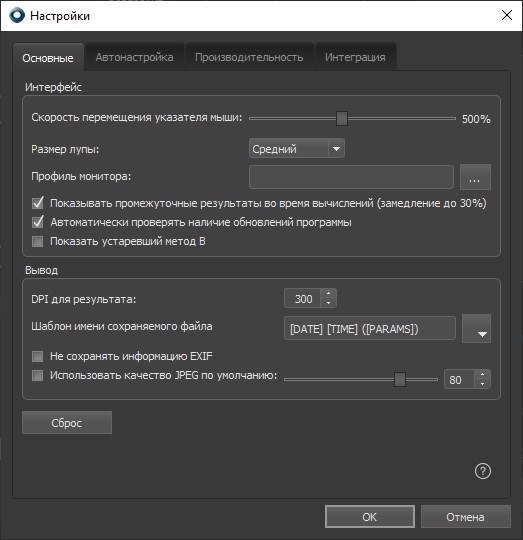
Task: Browse for monitor profile with ... button
Action: 475,177
